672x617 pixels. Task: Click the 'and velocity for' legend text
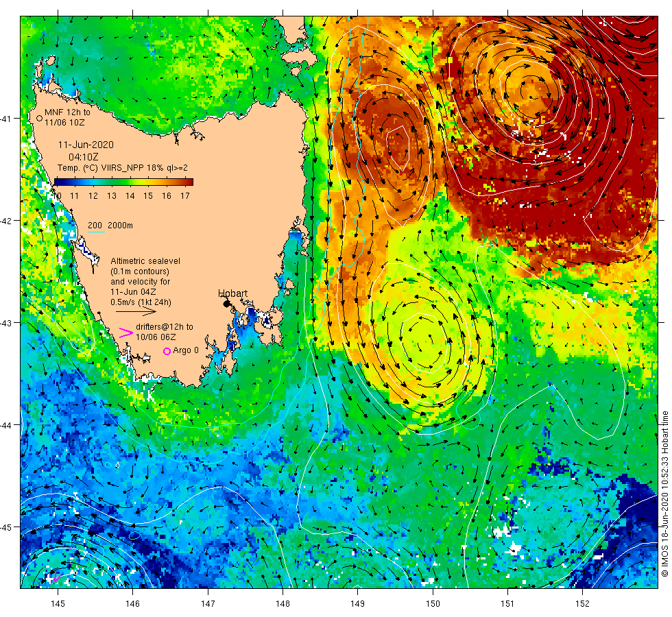[140, 282]
